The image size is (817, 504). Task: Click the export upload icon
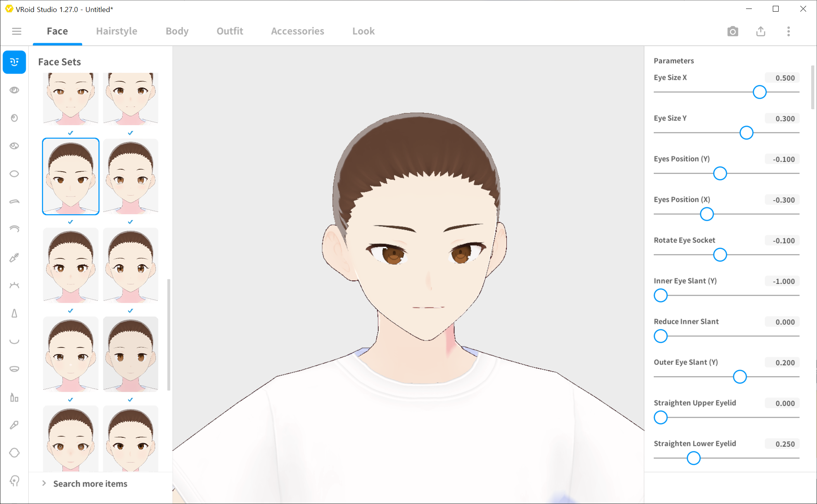tap(760, 31)
